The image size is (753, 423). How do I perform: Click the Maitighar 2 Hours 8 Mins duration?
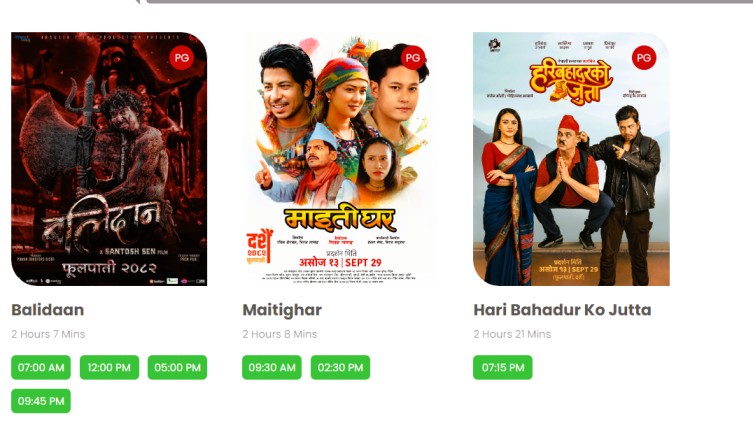click(279, 334)
